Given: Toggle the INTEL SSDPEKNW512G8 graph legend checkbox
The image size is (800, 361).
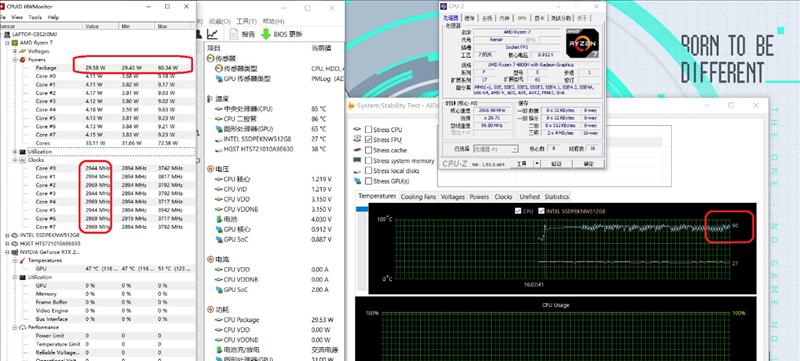Looking at the screenshot, I should 541,211.
